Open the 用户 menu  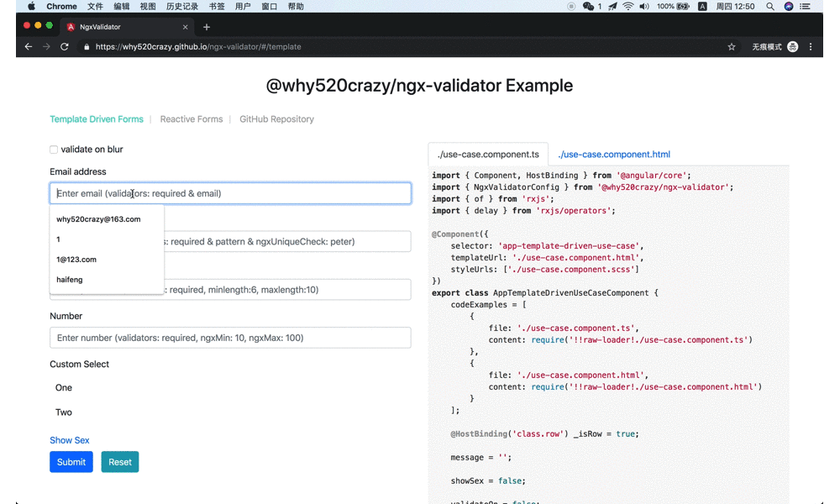[243, 7]
